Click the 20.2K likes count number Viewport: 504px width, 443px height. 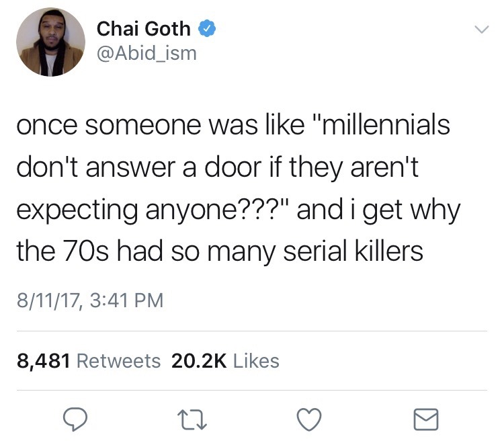(199, 361)
